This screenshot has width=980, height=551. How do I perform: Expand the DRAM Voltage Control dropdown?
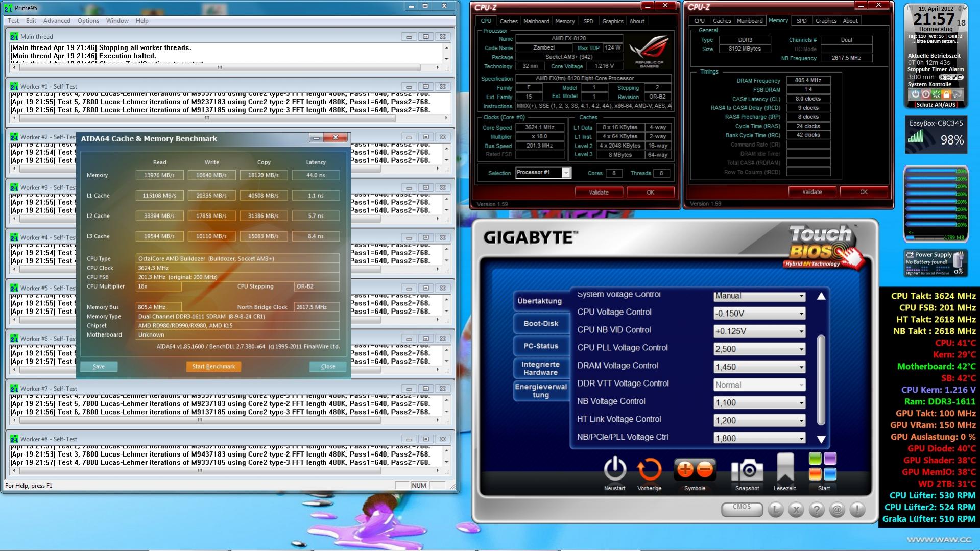pyautogui.click(x=759, y=367)
